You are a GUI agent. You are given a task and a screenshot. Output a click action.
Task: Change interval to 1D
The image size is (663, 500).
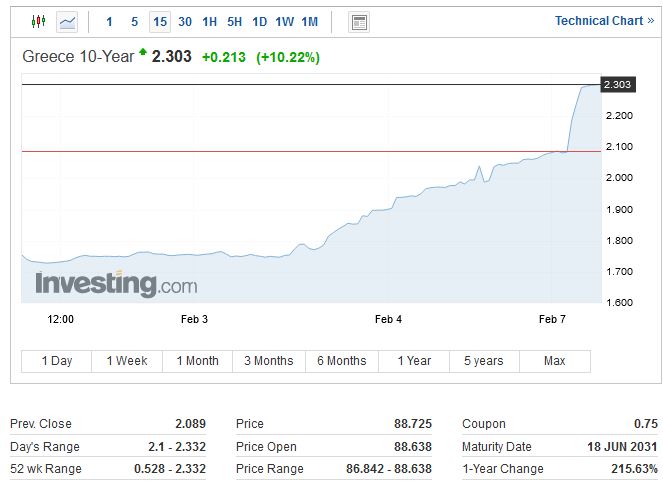point(260,22)
